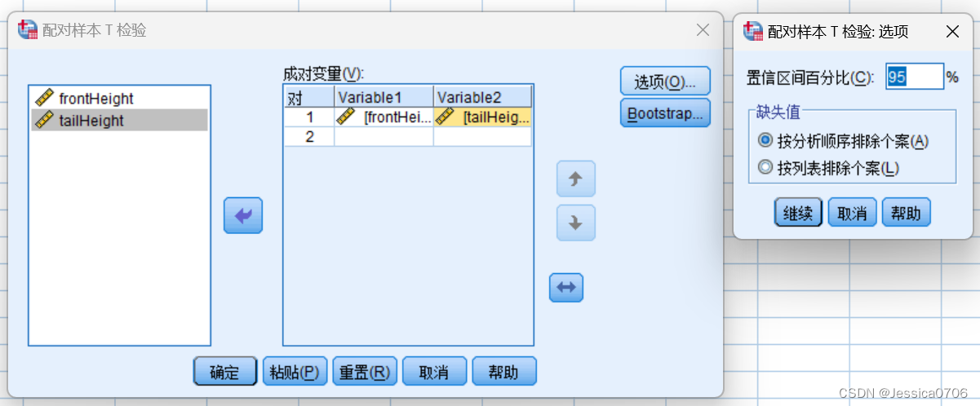Open the Bootstrap... button
The image size is (980, 406).
point(665,113)
